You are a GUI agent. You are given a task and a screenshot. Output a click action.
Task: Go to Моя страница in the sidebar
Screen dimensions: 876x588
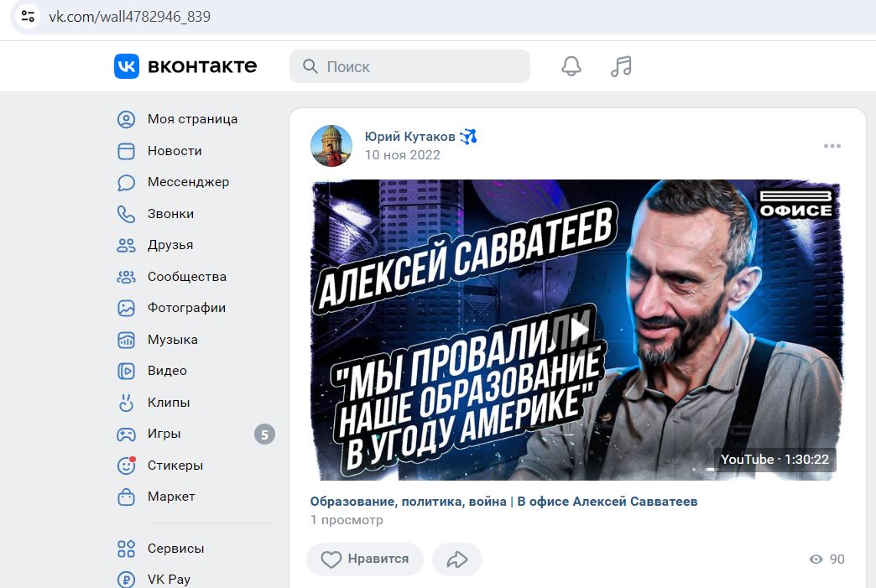[x=193, y=119]
